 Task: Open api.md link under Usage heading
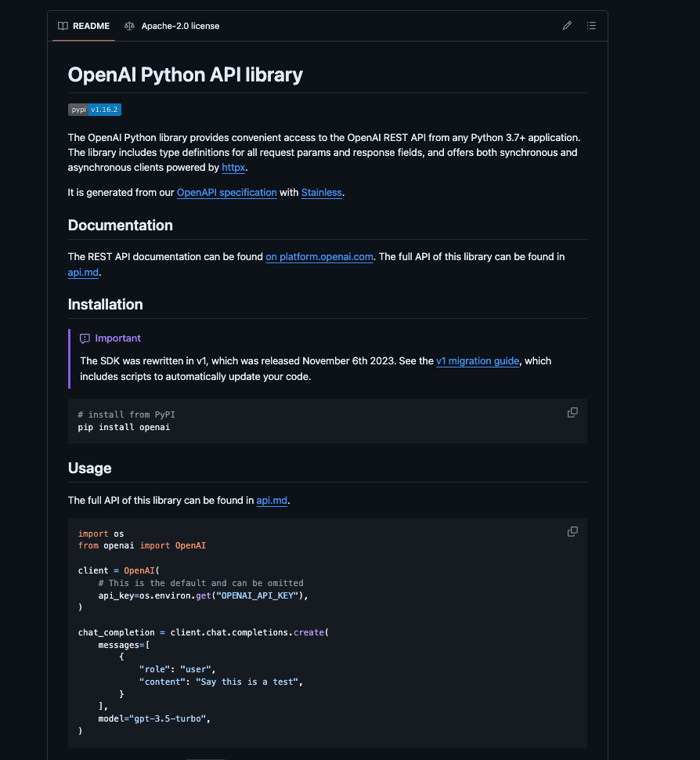click(x=272, y=501)
